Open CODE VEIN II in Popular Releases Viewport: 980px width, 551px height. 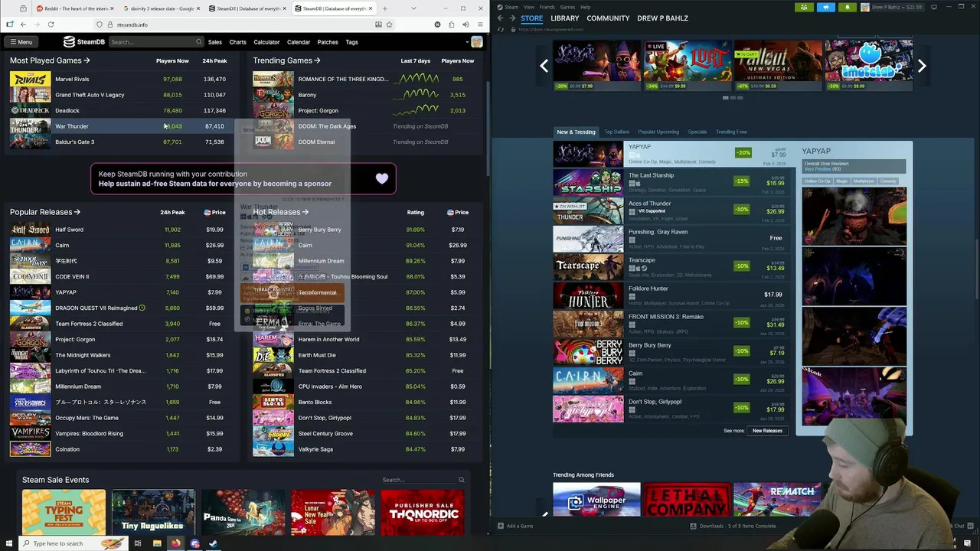[72, 276]
